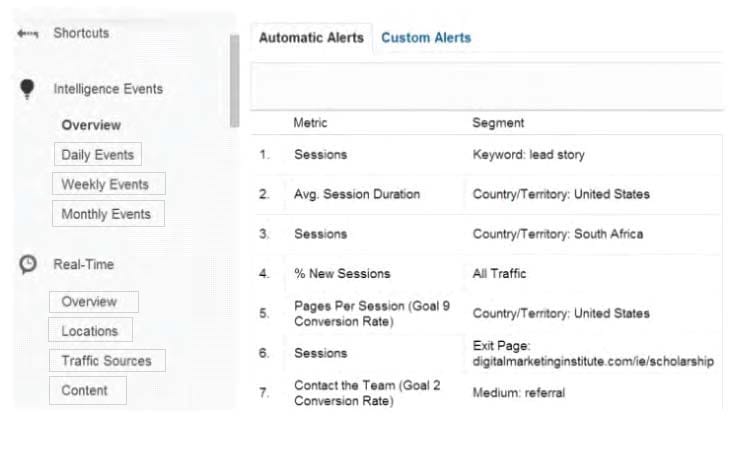Expand the Intelligence Events section label

[108, 89]
